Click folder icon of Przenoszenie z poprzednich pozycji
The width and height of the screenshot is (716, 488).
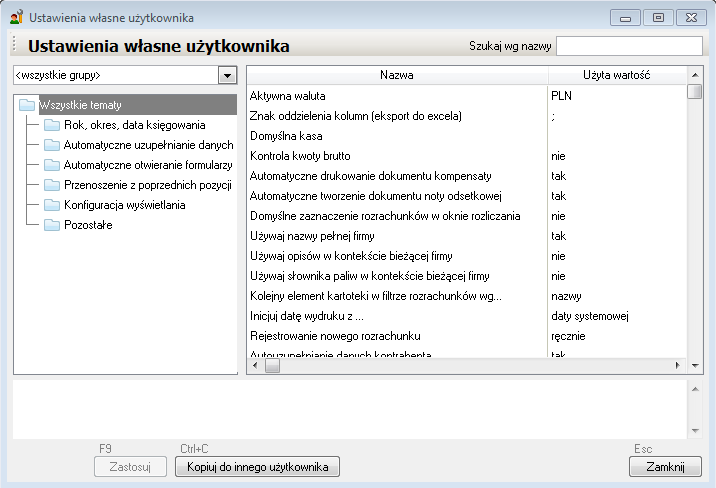(52, 185)
